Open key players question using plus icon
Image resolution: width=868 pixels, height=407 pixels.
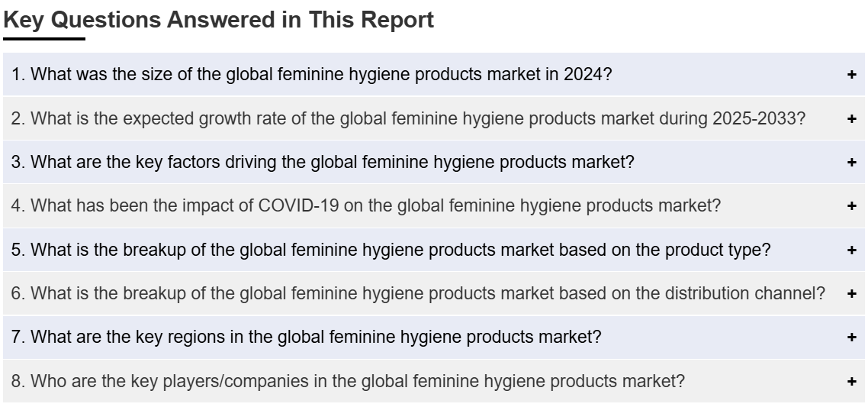pyautogui.click(x=852, y=381)
